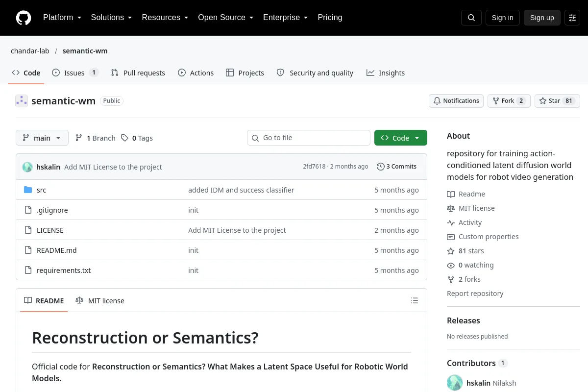Open chandar-lab owner link in breadcrumb
The height and width of the screenshot is (392, 588).
click(x=30, y=51)
